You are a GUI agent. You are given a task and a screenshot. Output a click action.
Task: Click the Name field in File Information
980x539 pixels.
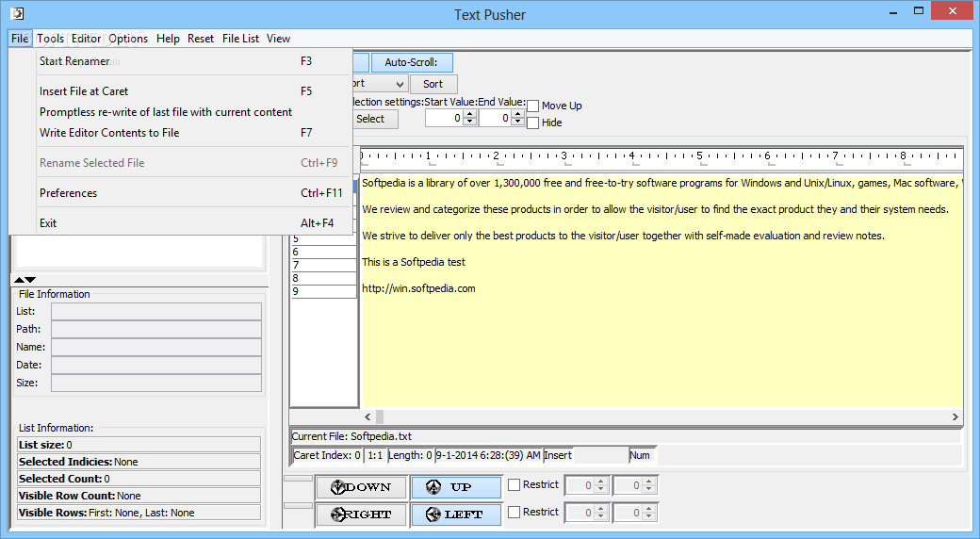pos(156,347)
